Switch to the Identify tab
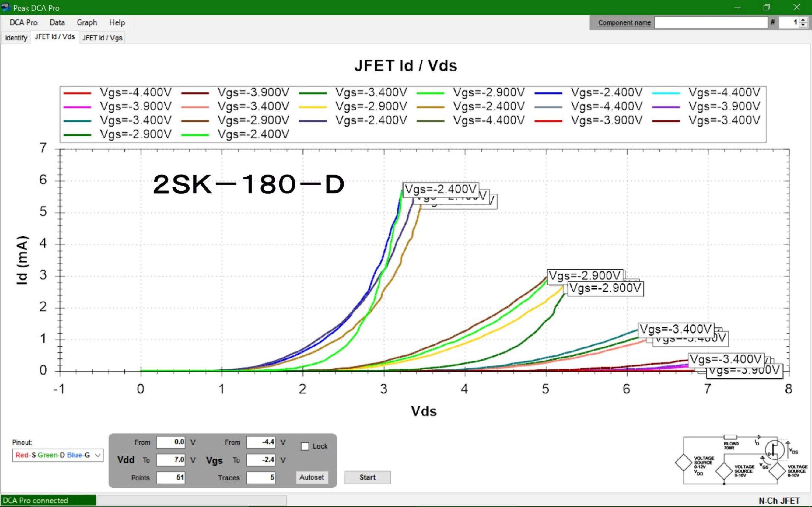This screenshot has height=507, width=812. (x=16, y=38)
